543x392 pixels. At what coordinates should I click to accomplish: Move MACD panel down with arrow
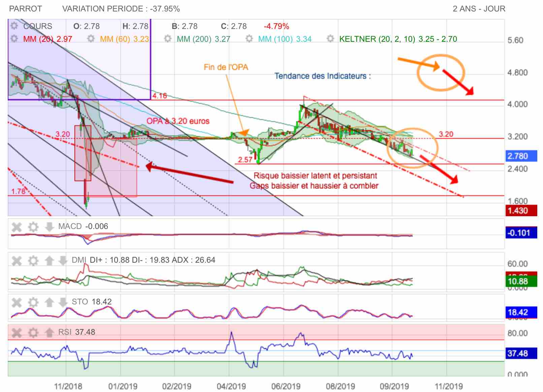[49, 227]
